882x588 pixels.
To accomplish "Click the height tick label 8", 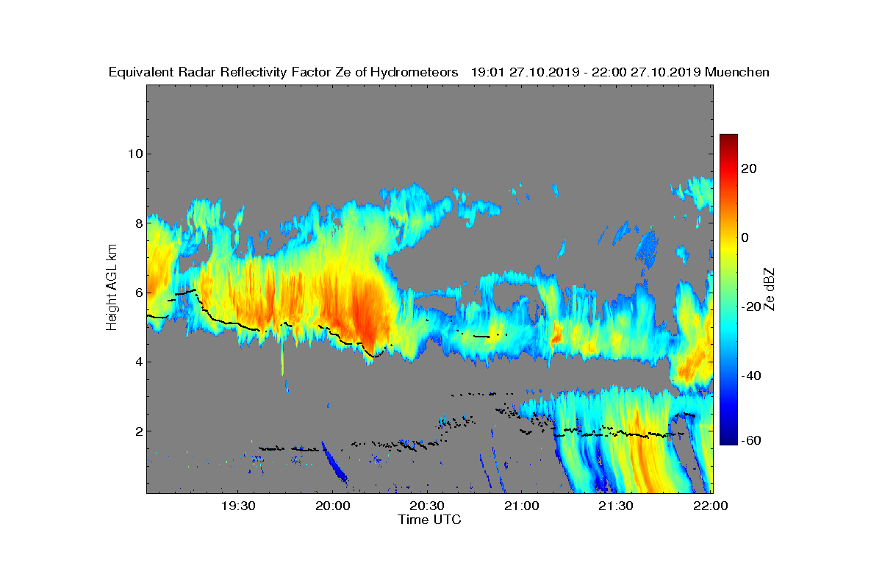I will click(137, 223).
